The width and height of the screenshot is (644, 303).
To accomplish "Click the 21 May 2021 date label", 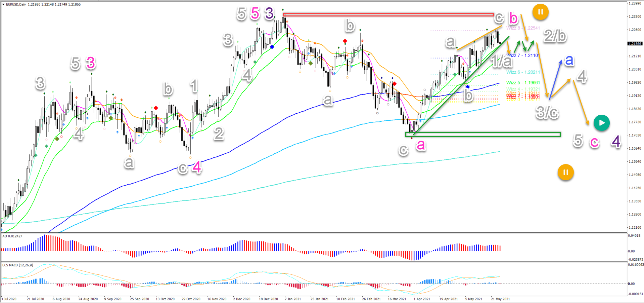I will 500,299.
